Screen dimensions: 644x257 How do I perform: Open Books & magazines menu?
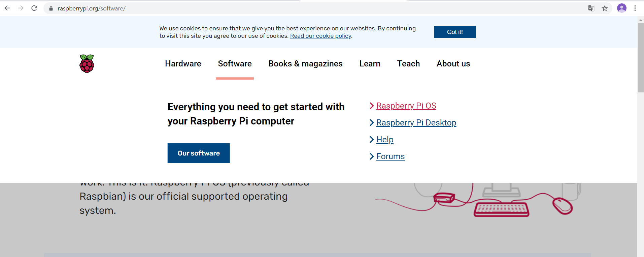point(305,64)
